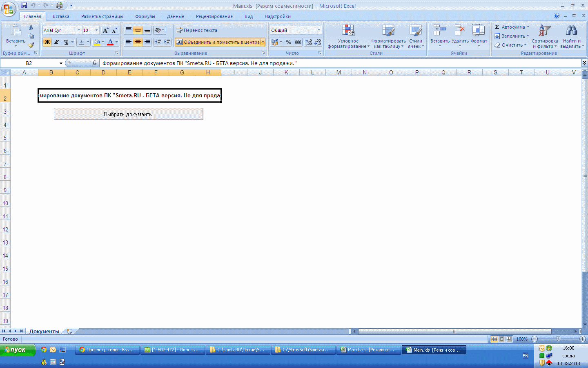The width and height of the screenshot is (588, 368).
Task: Click Объединить и поместить в центре
Action: pos(218,42)
